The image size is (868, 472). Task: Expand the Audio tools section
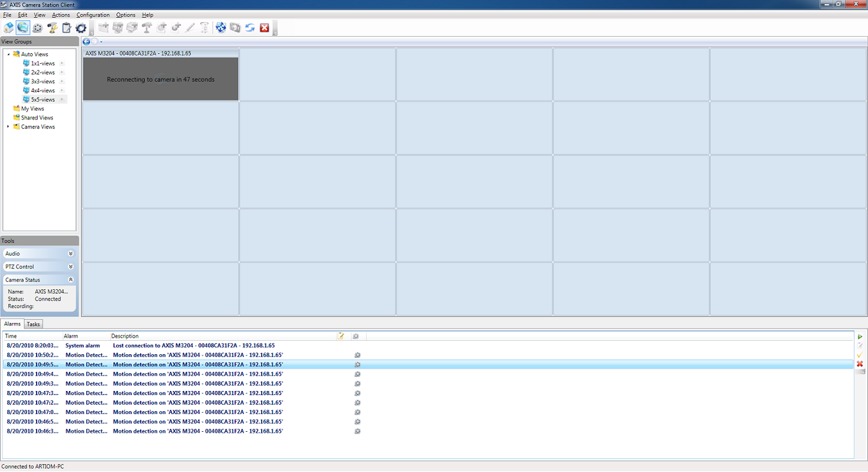pos(71,253)
